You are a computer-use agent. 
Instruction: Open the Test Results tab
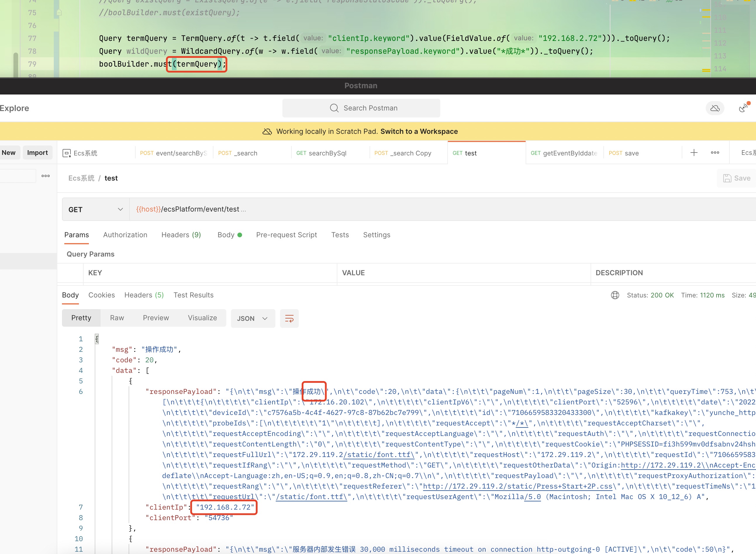click(193, 295)
